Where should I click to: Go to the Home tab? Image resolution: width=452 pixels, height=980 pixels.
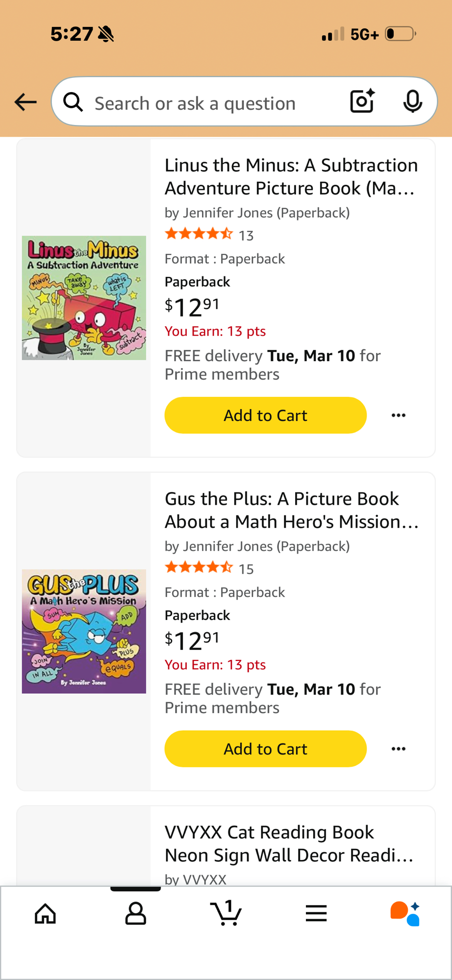click(46, 913)
